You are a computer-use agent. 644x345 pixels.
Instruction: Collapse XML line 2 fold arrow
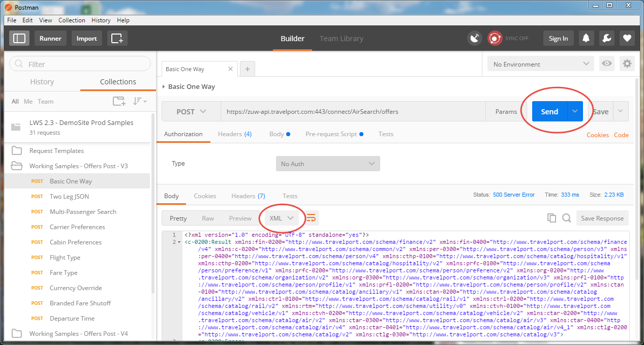[x=179, y=242]
